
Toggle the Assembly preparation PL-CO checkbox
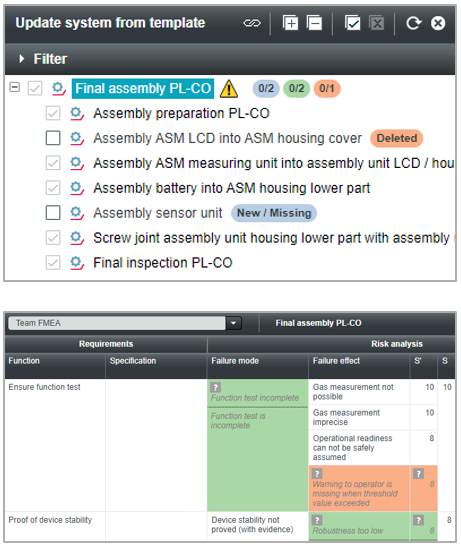[x=53, y=114]
